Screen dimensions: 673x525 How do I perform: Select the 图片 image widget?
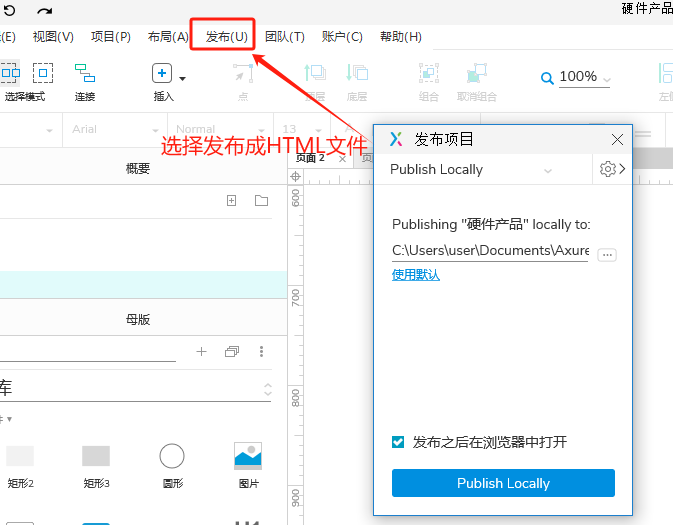coord(248,466)
